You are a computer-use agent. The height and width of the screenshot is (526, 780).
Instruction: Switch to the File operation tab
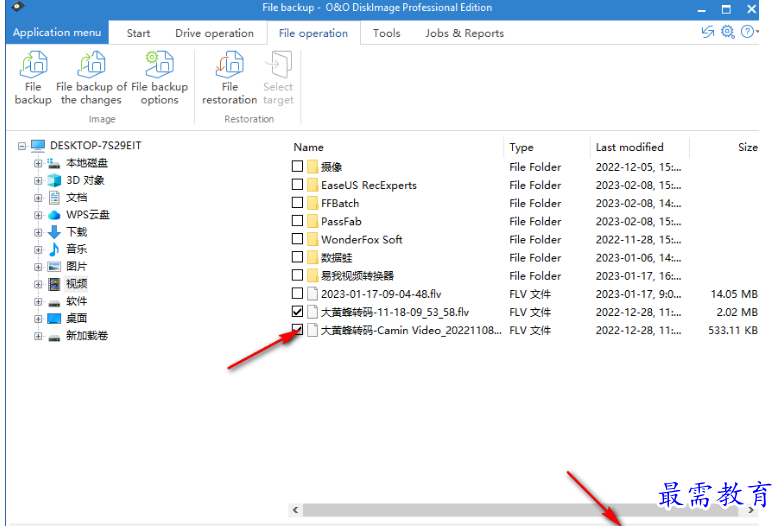coord(313,33)
